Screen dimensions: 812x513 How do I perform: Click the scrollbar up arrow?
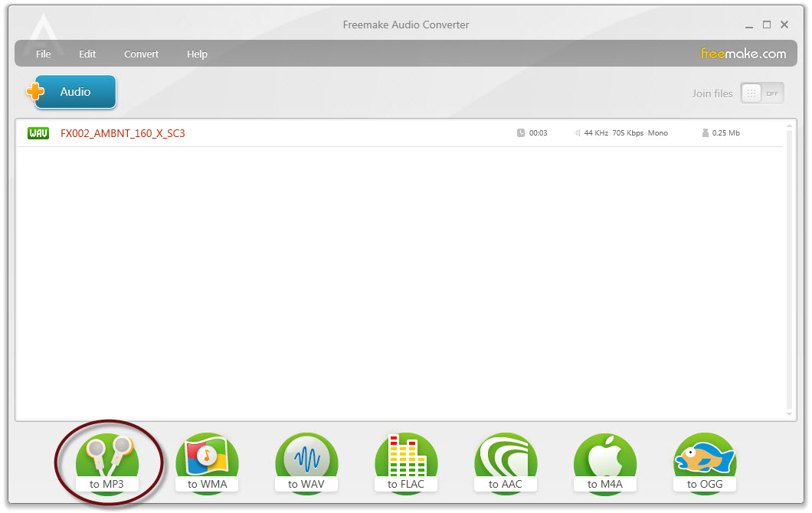[790, 124]
